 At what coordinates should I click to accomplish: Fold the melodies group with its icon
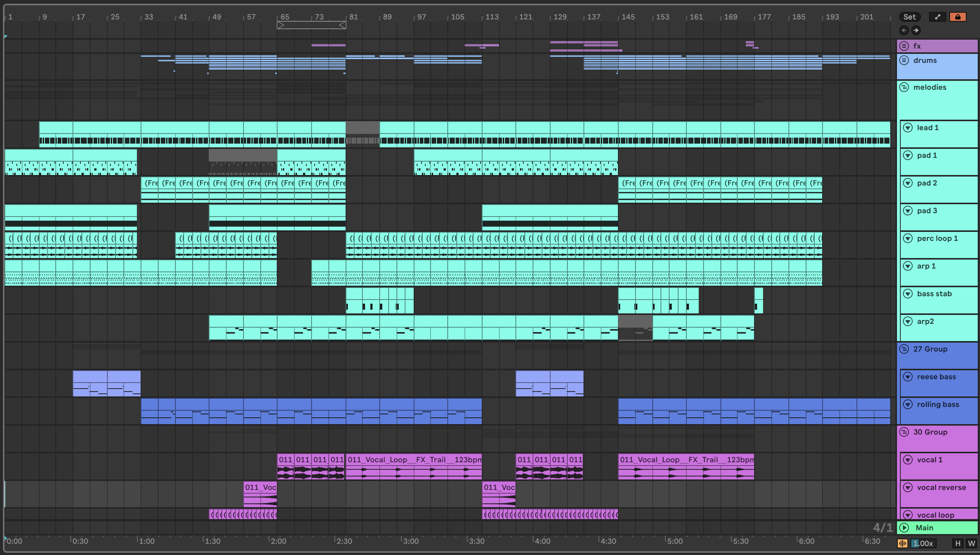pos(904,87)
